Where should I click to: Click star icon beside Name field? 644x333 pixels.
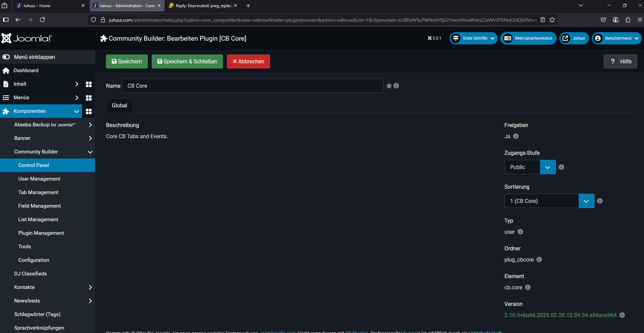coord(389,86)
